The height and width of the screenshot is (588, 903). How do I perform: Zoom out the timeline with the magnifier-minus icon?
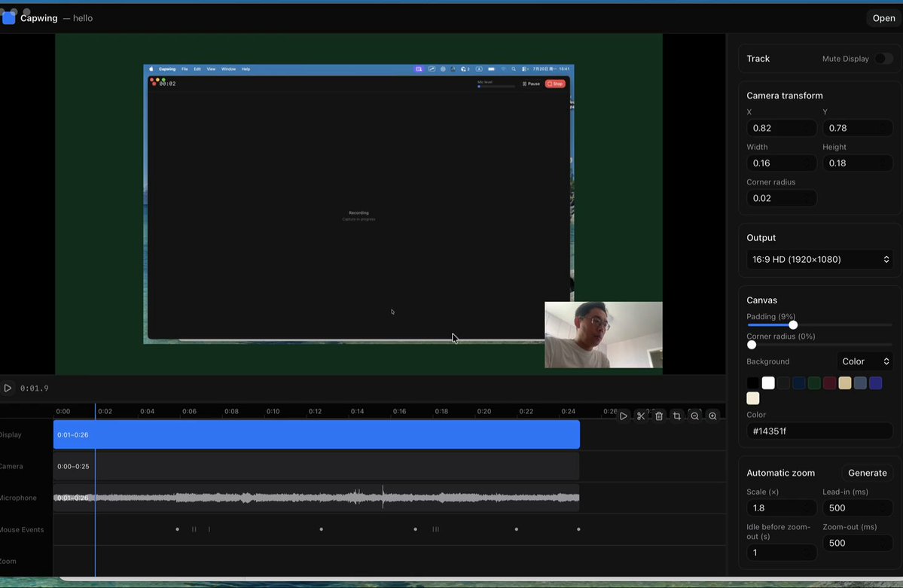[694, 416]
